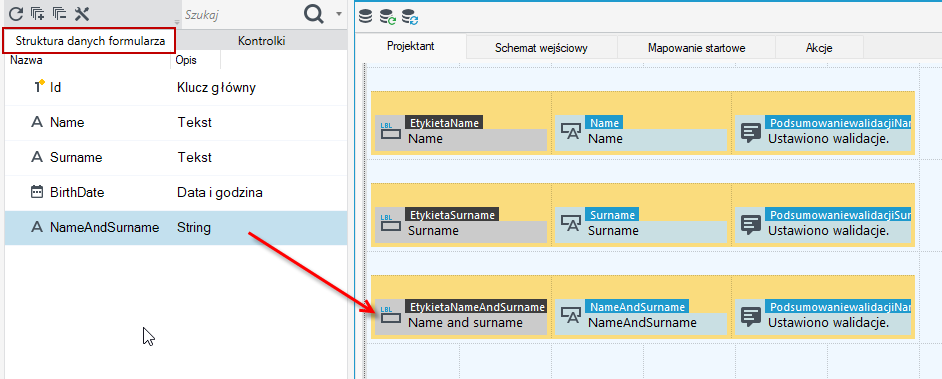
Task: Click the collapse all nodes icon
Action: (x=59, y=13)
